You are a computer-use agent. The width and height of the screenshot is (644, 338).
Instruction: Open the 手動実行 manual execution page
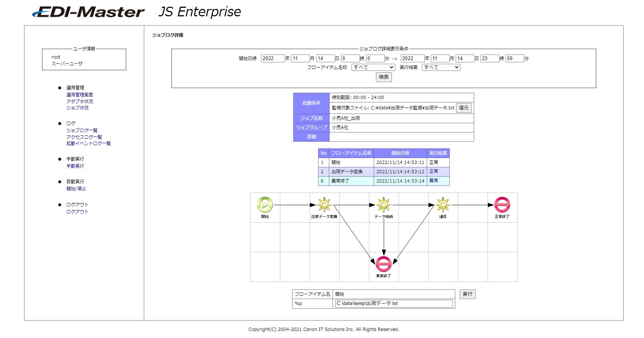pos(75,166)
